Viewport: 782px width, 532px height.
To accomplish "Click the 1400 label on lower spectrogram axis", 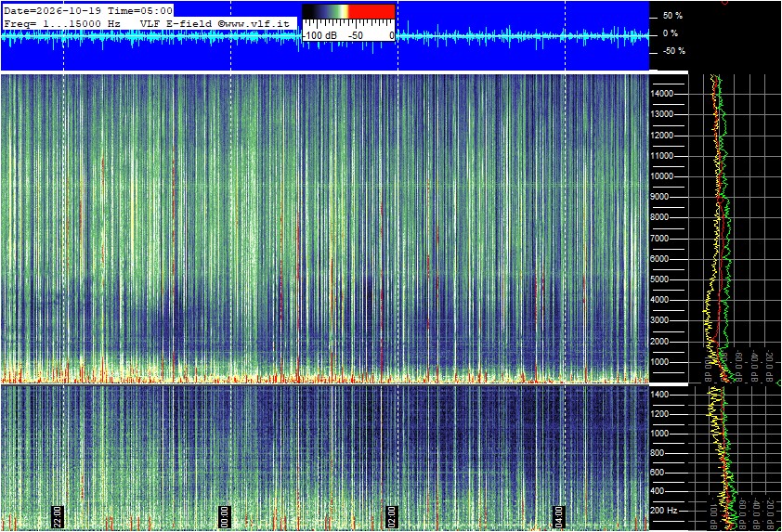I will click(x=658, y=395).
